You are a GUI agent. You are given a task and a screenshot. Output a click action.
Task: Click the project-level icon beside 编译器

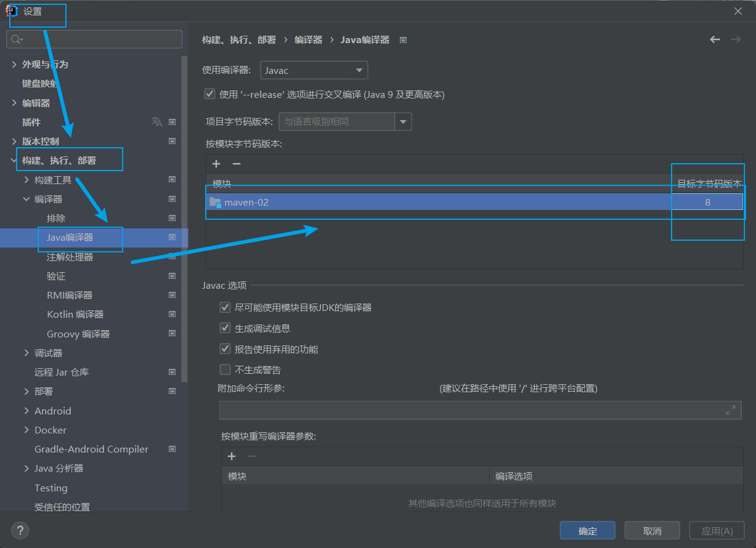pyautogui.click(x=173, y=199)
